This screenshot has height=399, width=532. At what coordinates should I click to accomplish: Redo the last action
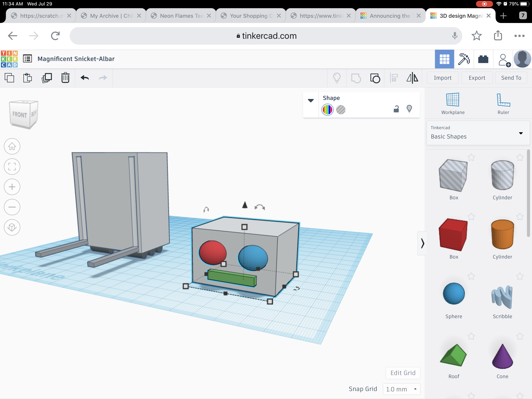pyautogui.click(x=103, y=78)
